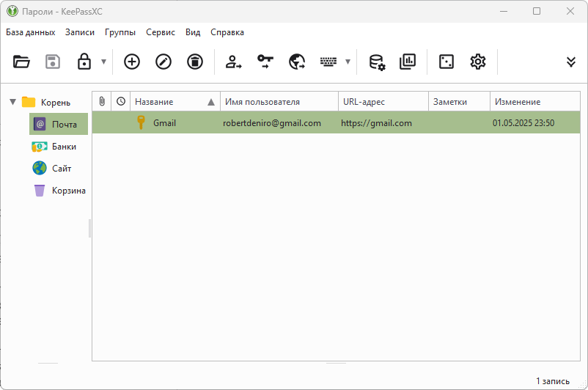Expand toolbar overflow double chevron
Viewport: 588px width, 390px height.
[571, 62]
